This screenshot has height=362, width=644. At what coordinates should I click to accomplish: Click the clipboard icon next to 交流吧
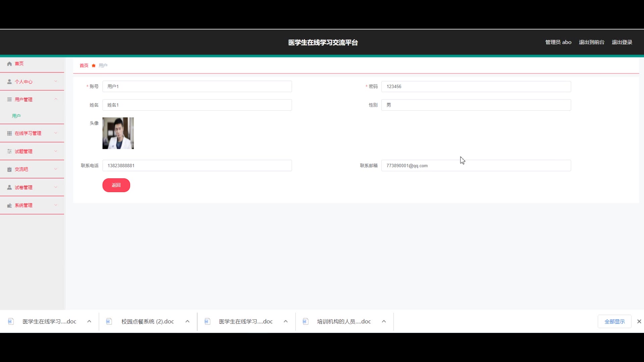9,170
